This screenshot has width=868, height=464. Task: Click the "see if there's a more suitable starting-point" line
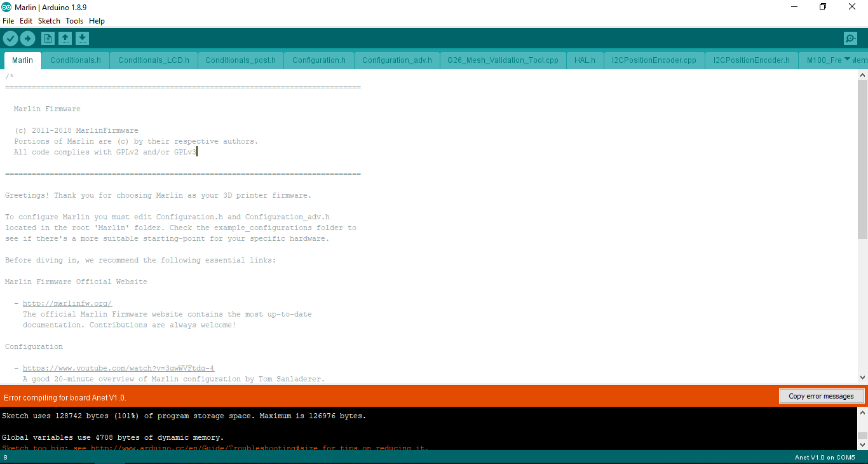pos(167,238)
